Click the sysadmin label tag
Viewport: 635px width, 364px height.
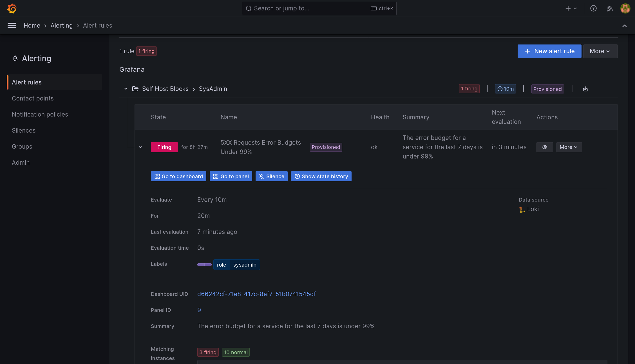pos(244,265)
